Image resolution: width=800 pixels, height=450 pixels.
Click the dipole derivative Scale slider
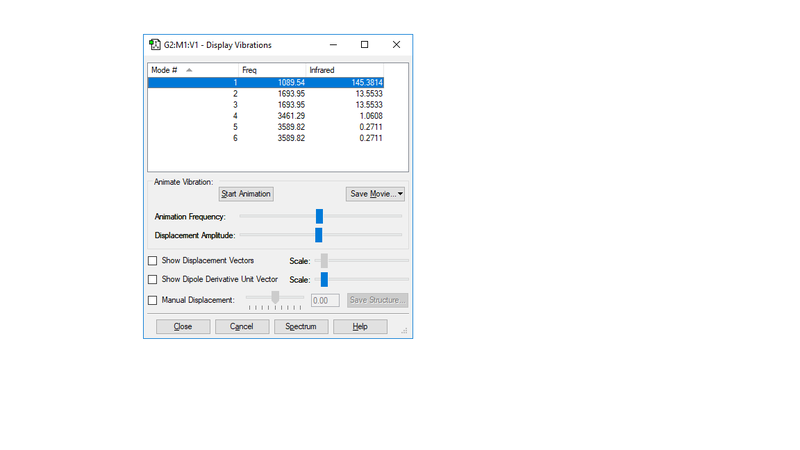[324, 280]
